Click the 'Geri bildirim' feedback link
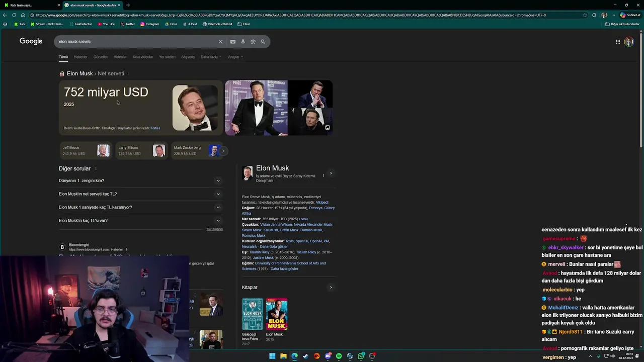Screen dimensions: 644x362 215,229
